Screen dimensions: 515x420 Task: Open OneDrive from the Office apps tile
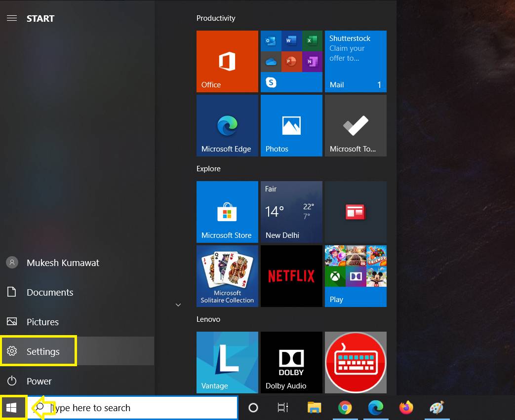click(x=271, y=61)
